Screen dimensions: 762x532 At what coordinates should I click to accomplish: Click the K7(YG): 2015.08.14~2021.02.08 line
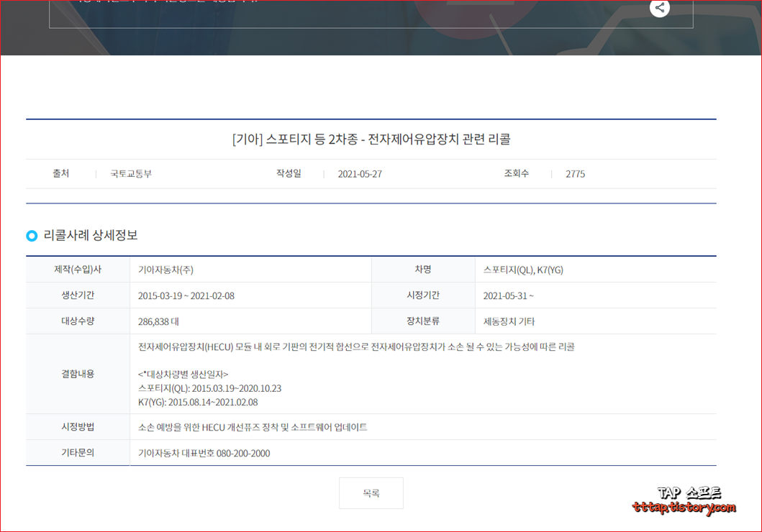(198, 403)
